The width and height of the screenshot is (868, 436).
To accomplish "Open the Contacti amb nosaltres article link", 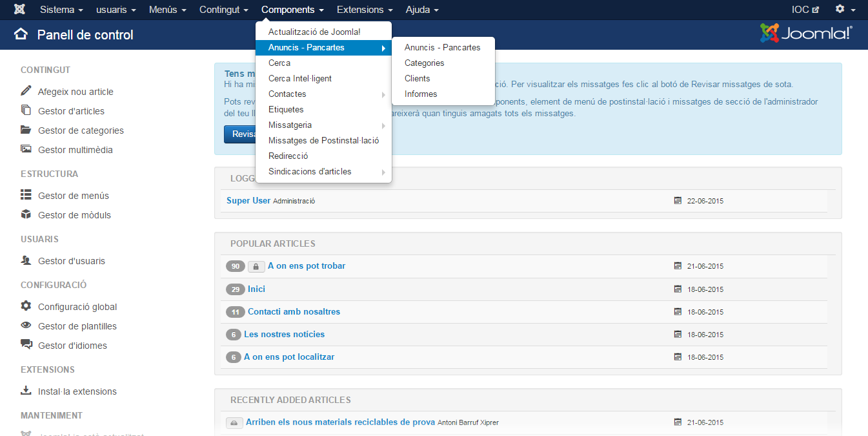I will [x=294, y=312].
